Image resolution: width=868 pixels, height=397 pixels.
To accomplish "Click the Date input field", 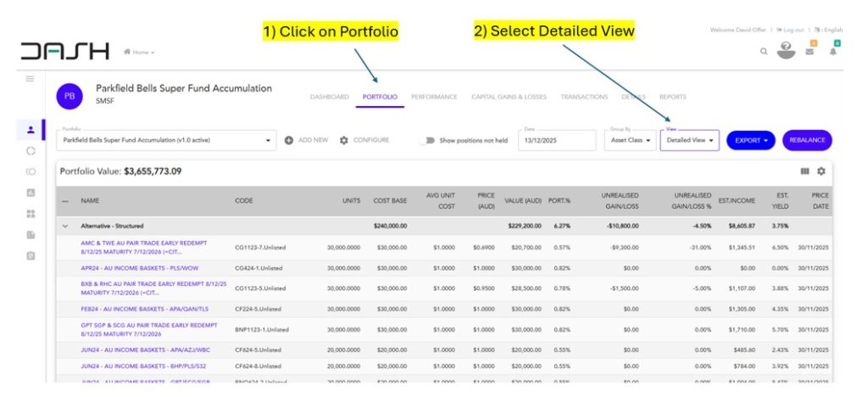I will 557,141.
